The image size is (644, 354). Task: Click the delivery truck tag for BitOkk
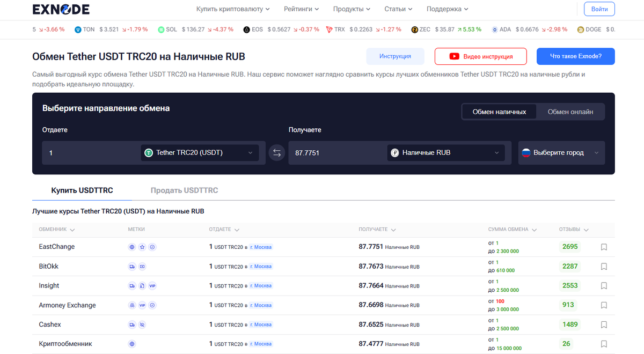coord(132,267)
